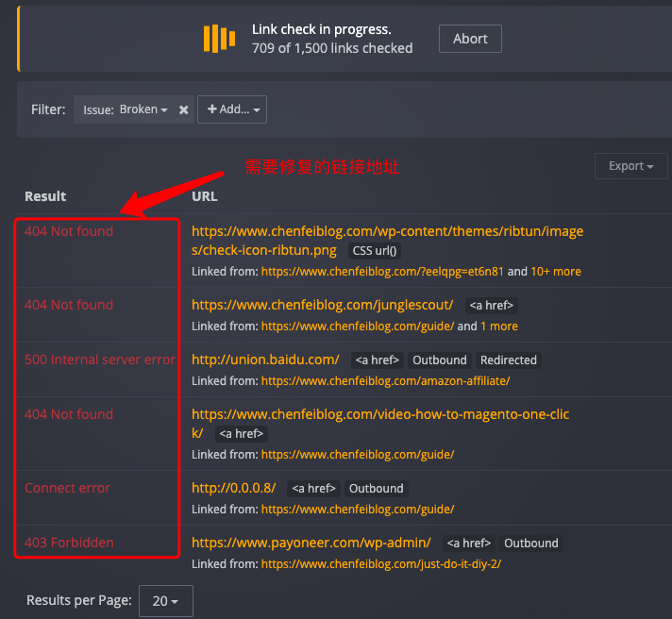Click the a href tag beside union.baidu.com
Image resolution: width=672 pixels, height=619 pixels.
click(x=378, y=360)
